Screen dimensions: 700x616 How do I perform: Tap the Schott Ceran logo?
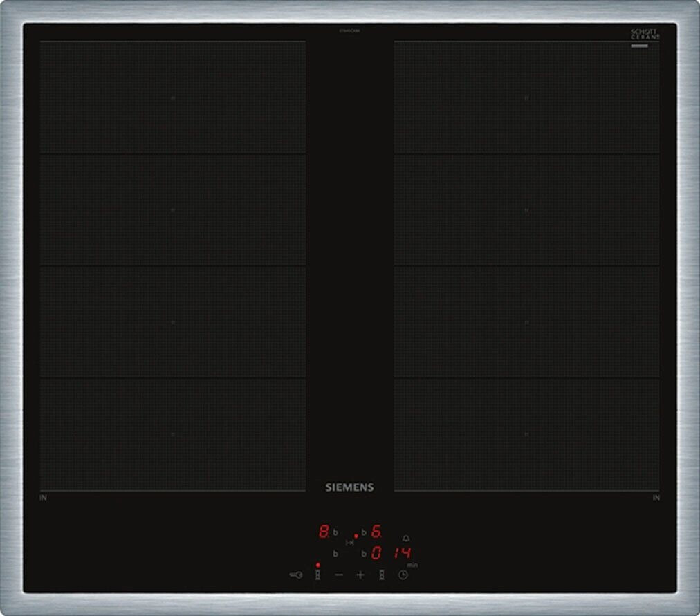coord(643,35)
